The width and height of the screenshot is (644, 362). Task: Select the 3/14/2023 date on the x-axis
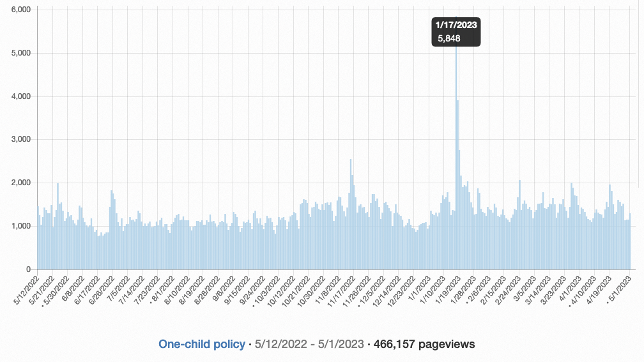(x=537, y=289)
